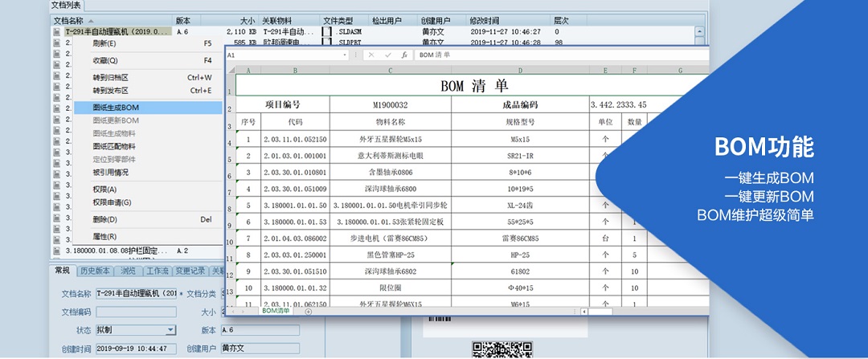Click the confirm checkmark in formula bar
Screen dimensions: 868x359
pos(387,55)
